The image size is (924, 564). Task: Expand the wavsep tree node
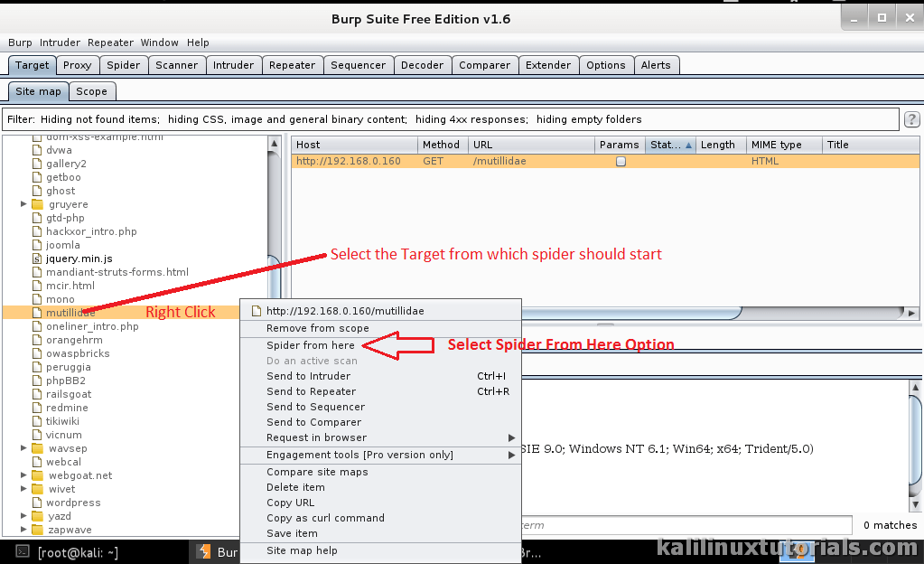(23, 448)
